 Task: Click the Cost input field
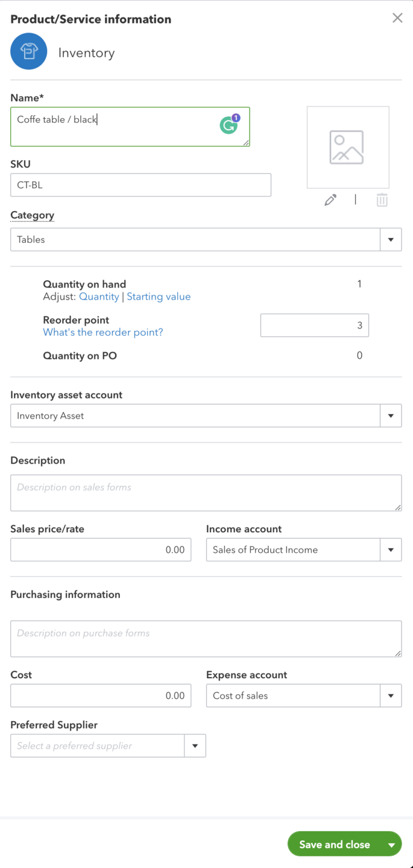point(101,695)
